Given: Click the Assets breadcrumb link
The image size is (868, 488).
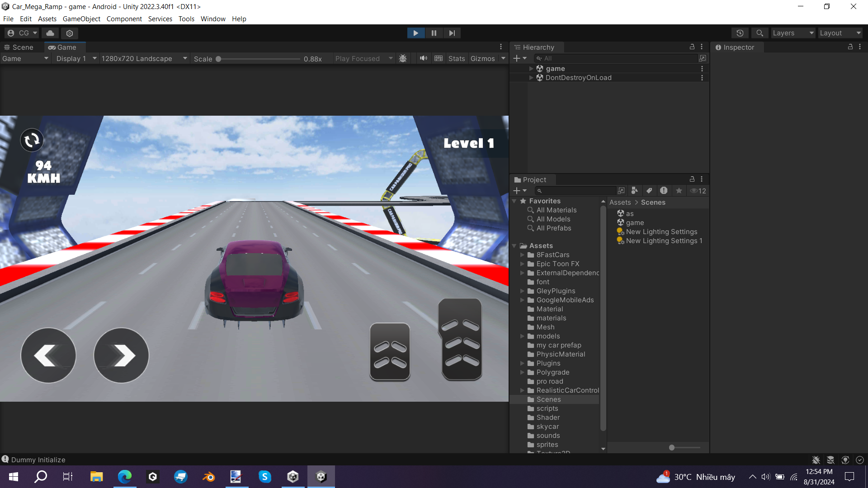Looking at the screenshot, I should [620, 202].
